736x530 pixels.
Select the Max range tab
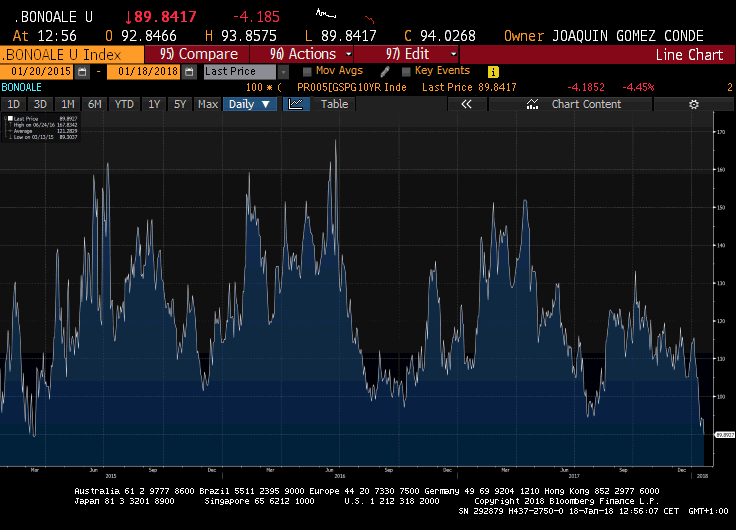(208, 104)
